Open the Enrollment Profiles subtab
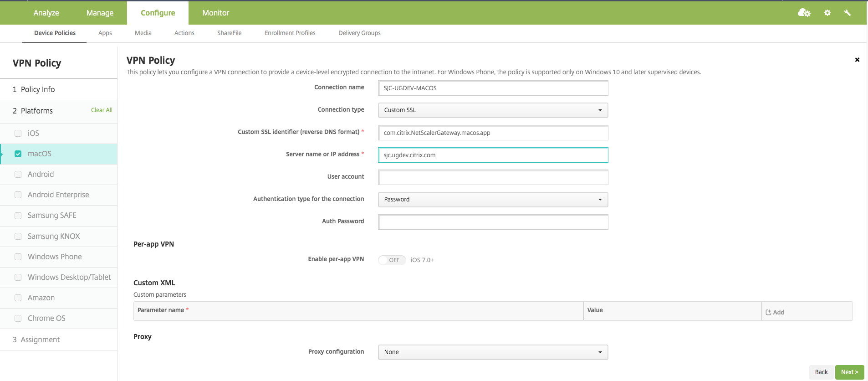The height and width of the screenshot is (381, 868). pyautogui.click(x=290, y=33)
